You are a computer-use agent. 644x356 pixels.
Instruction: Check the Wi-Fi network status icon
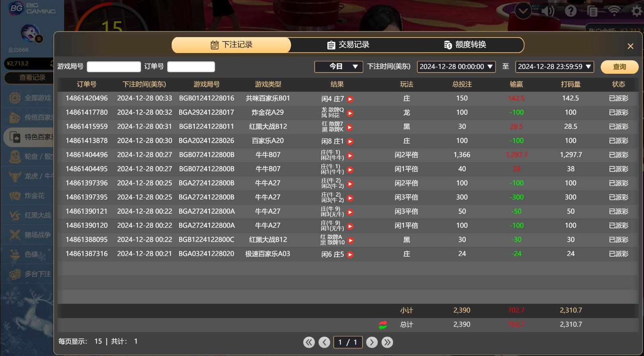[614, 11]
